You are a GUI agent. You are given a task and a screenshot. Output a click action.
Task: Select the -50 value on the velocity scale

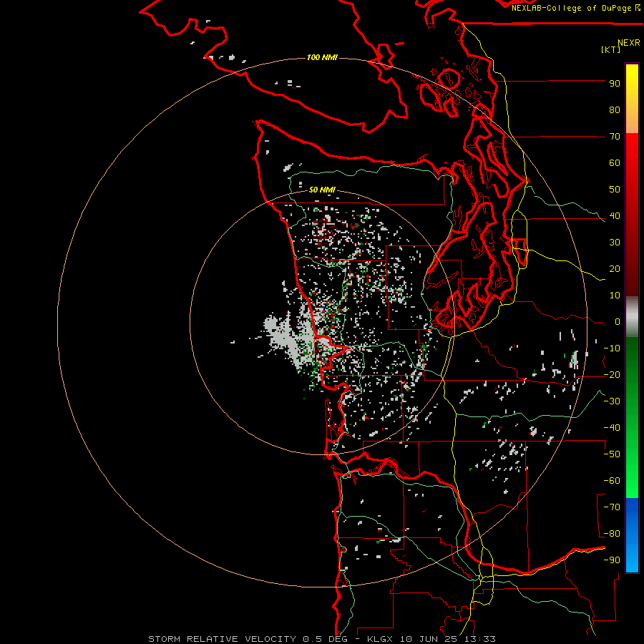(x=612, y=454)
